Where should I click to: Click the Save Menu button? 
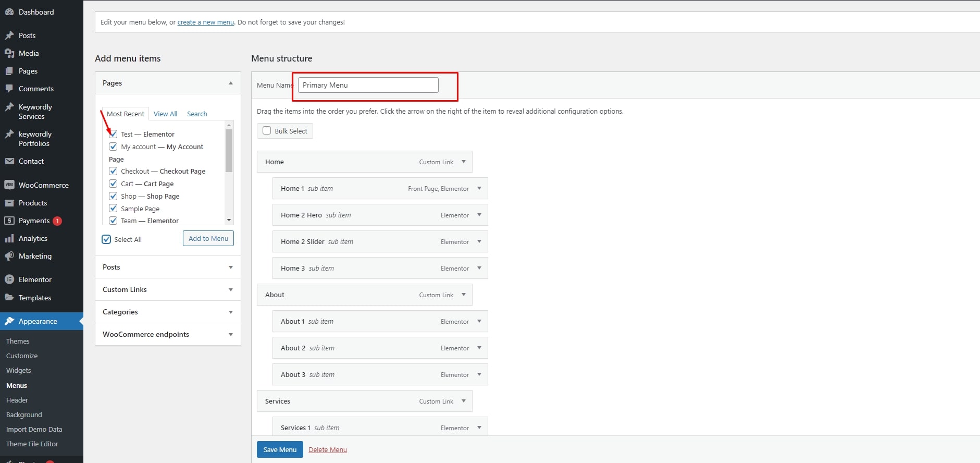click(280, 449)
